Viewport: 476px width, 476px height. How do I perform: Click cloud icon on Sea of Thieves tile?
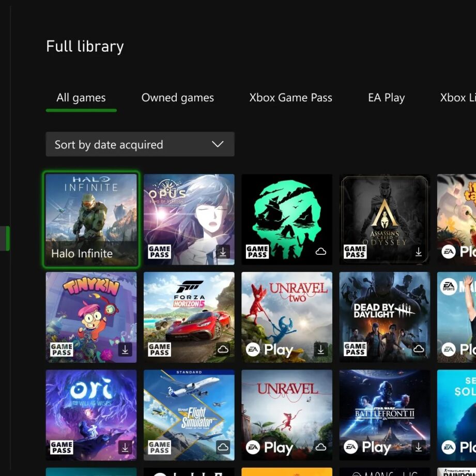coord(320,252)
